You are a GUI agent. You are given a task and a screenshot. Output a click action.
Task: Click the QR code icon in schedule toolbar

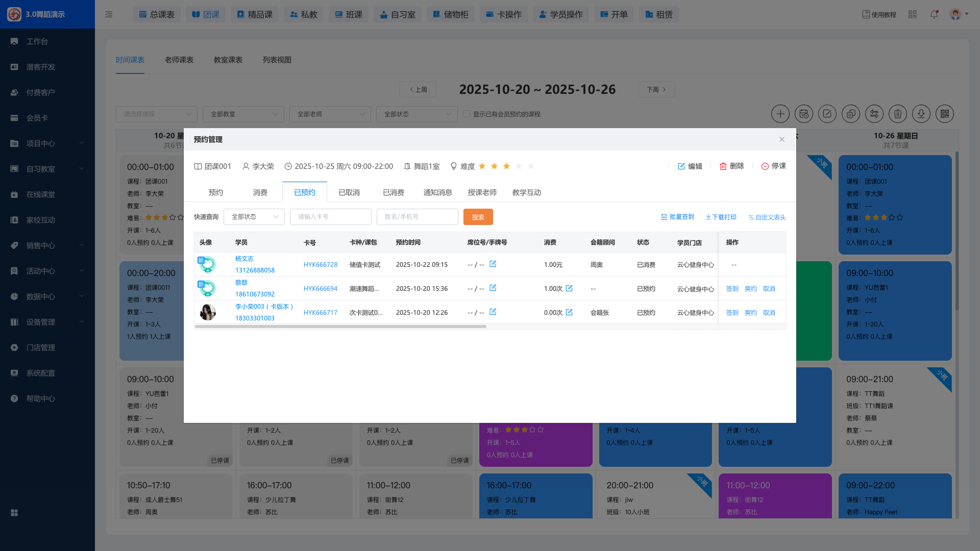point(945,114)
